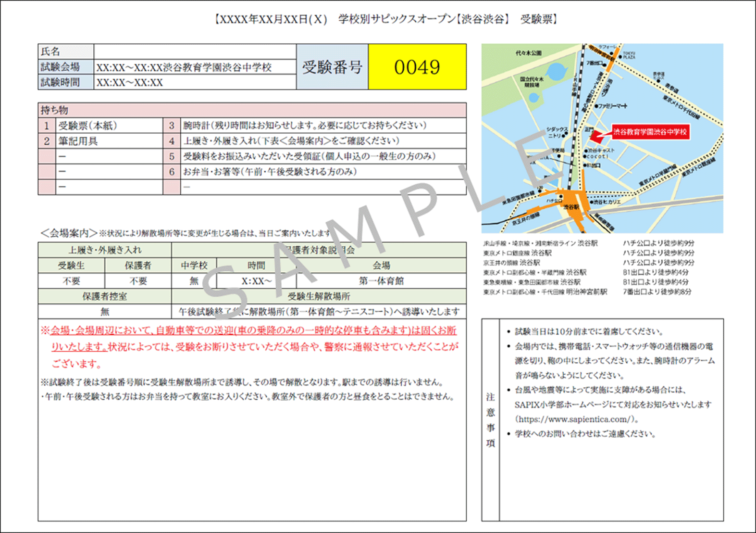Click the 東京メトロ銀座線 渋谷駅 line

[517, 253]
